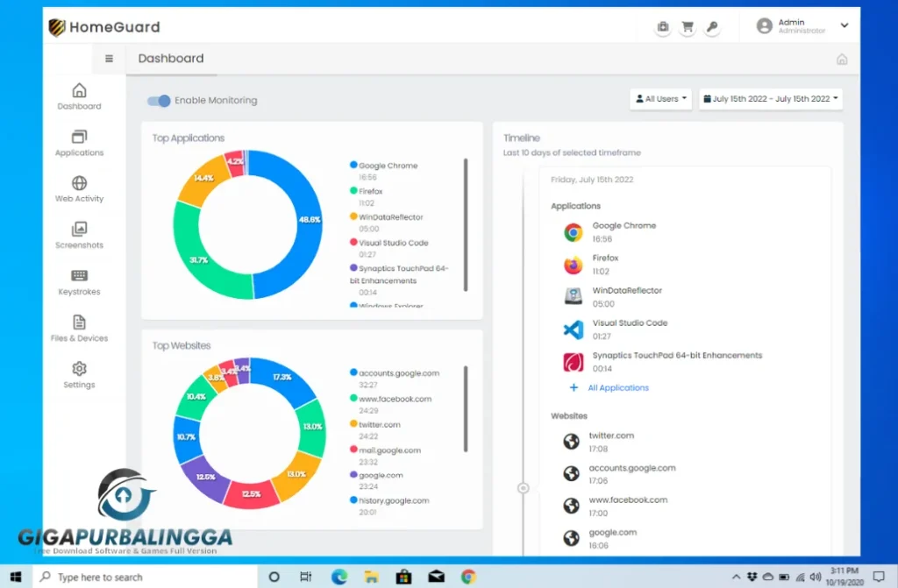Click the Top Websites legend scrollbar
The image size is (898, 588).
coord(466,412)
